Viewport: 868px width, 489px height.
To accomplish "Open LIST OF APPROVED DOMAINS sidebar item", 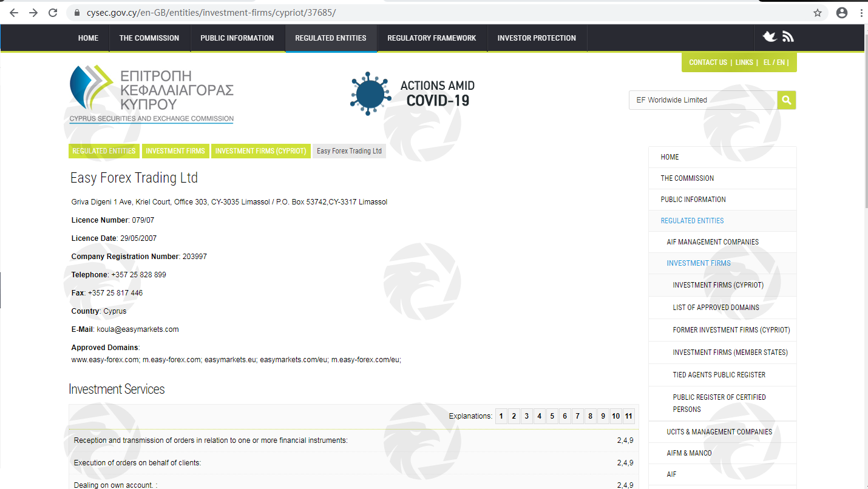I will [722, 308].
